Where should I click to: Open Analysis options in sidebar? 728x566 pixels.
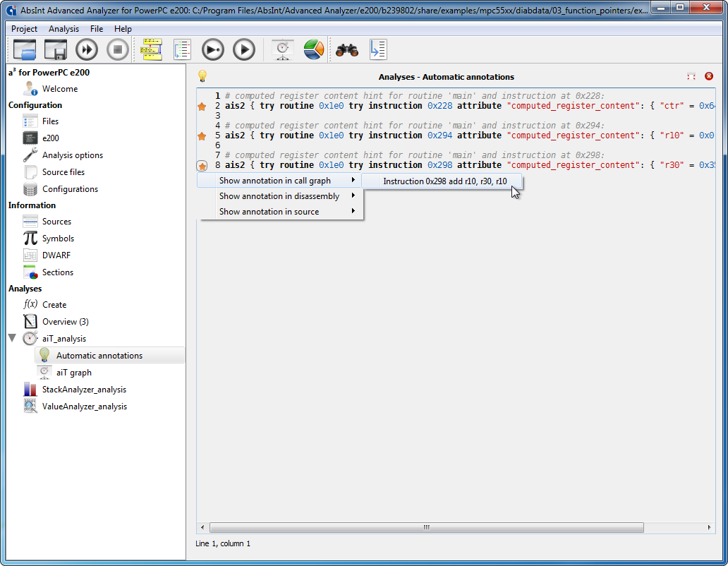click(x=73, y=155)
